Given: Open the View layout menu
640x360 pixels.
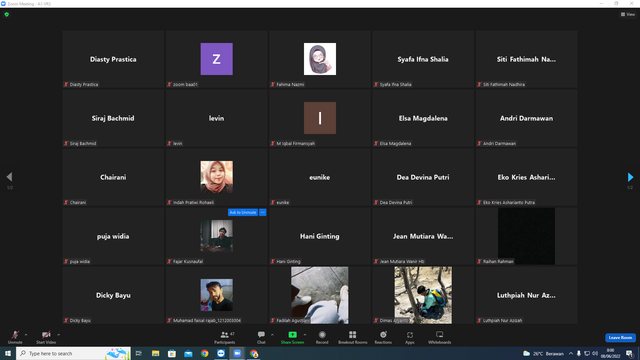Looking at the screenshot, I should click(628, 14).
